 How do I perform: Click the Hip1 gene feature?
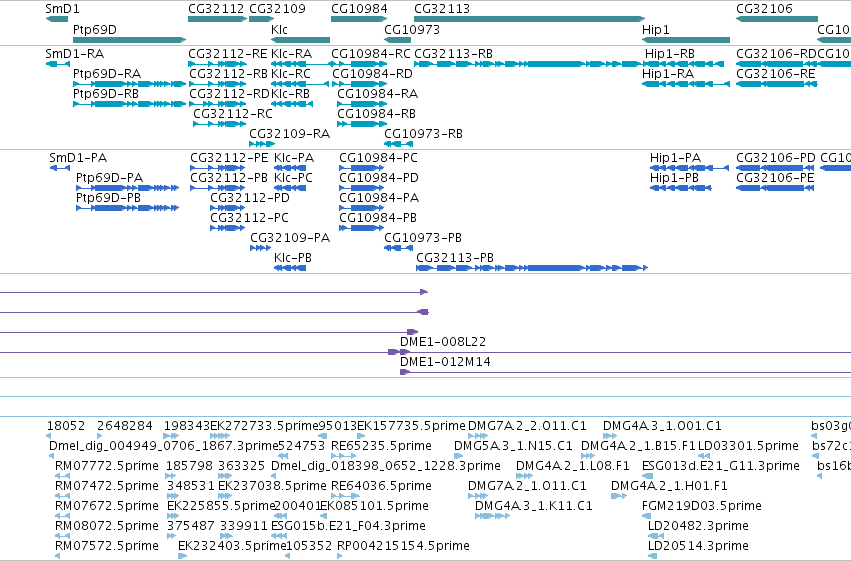coord(686,40)
